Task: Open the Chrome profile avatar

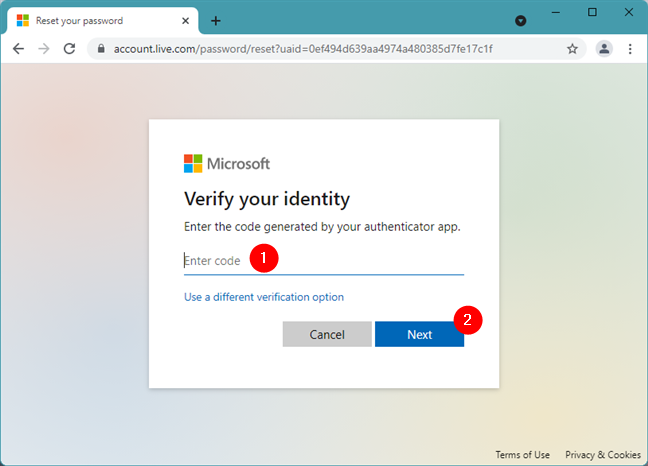Action: (x=604, y=49)
